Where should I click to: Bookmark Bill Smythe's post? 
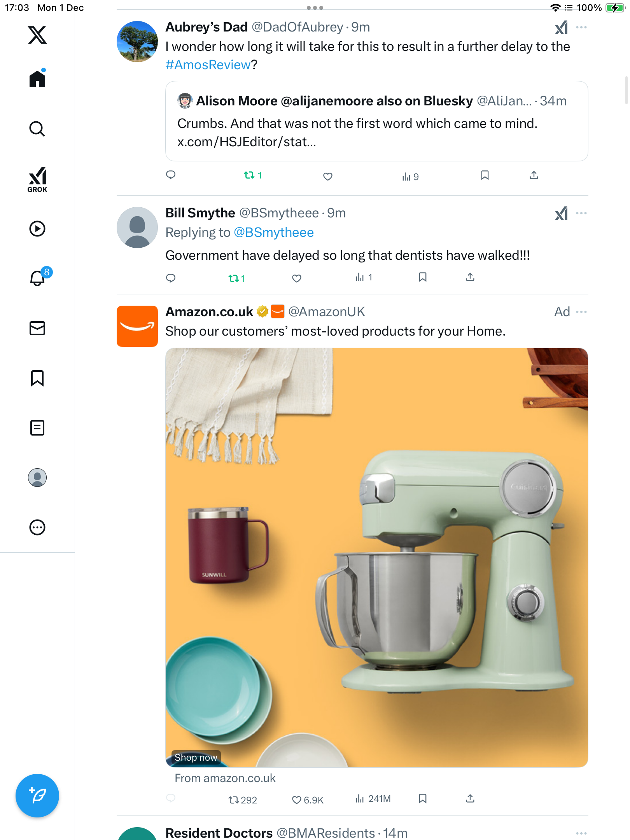tap(423, 277)
